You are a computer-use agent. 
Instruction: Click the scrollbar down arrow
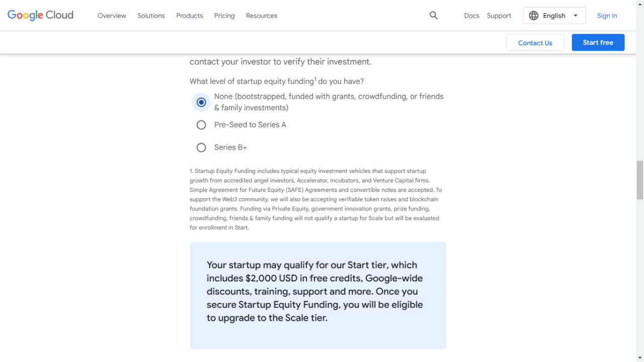pos(640,358)
